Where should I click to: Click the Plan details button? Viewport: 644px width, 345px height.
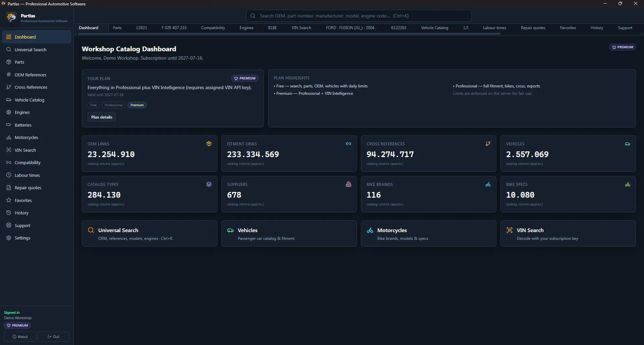(102, 117)
